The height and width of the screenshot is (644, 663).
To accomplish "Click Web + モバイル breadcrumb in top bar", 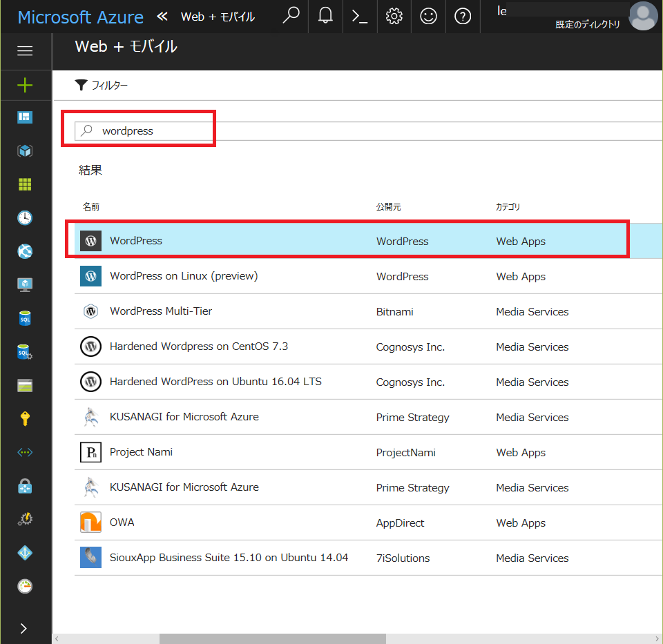I will tap(218, 17).
